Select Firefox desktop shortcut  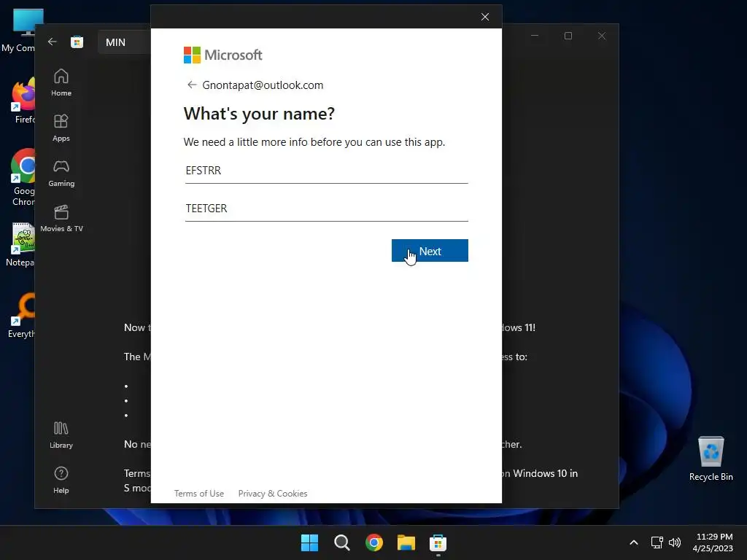pyautogui.click(x=23, y=101)
